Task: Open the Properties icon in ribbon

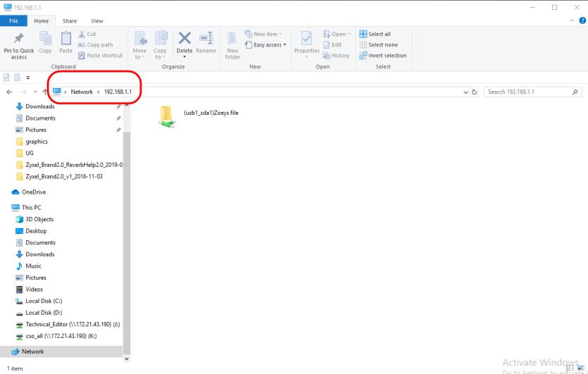Action: click(x=307, y=39)
